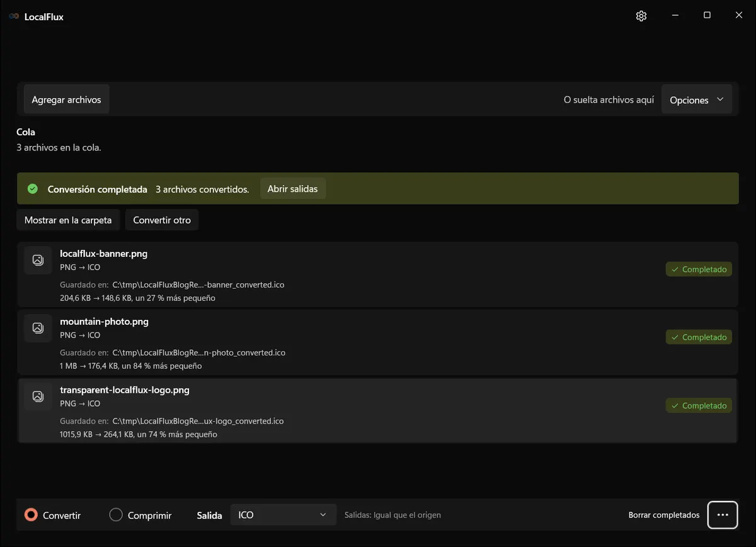This screenshot has height=547, width=756.
Task: Open the ICO output format dropdown
Action: [283, 515]
